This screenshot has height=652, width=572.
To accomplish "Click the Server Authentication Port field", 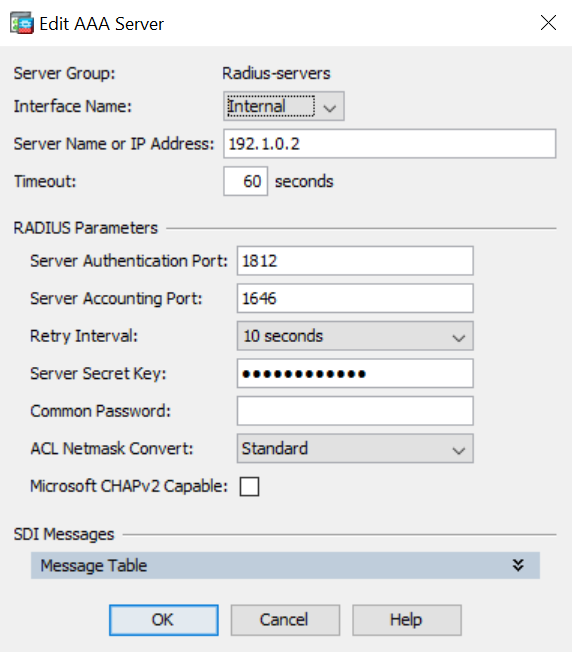I will tap(355, 261).
